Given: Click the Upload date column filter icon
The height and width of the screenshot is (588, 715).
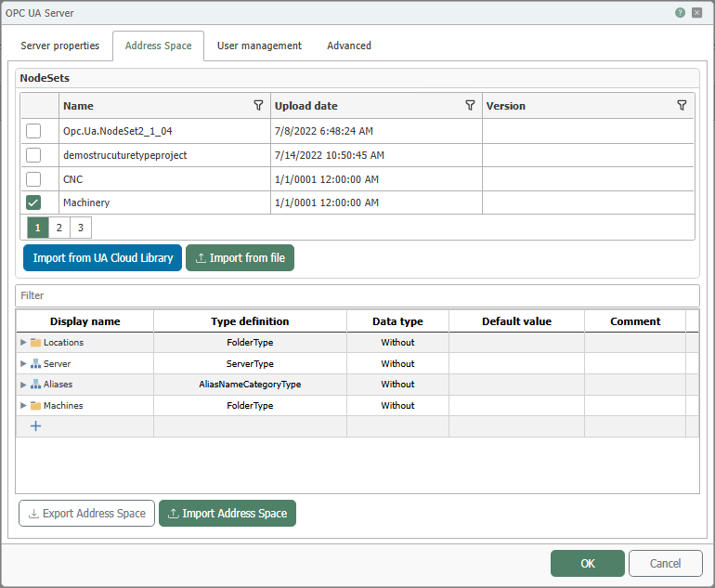Looking at the screenshot, I should pos(470,105).
